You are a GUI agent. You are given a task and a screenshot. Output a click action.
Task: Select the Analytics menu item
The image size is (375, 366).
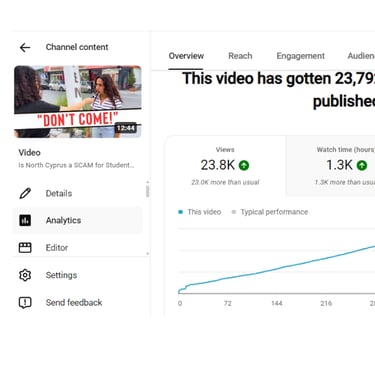point(77,220)
